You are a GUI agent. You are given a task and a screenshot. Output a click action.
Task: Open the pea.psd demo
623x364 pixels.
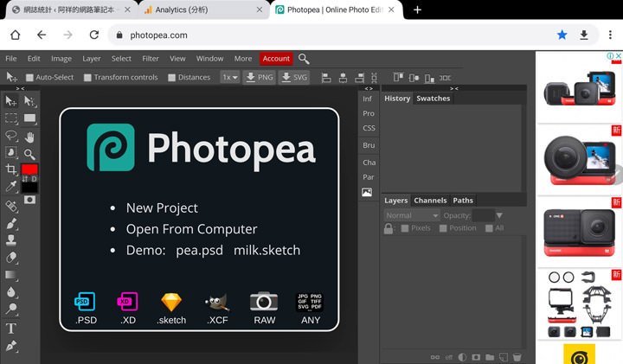click(x=200, y=251)
